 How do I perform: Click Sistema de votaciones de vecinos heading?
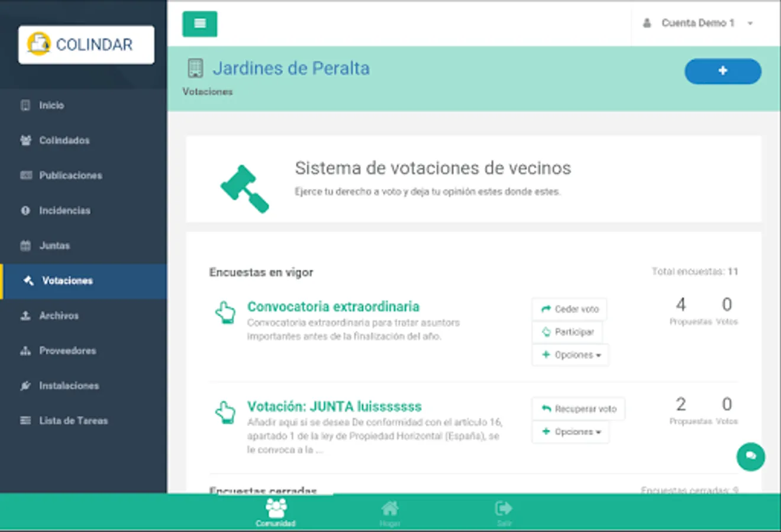pos(433,168)
